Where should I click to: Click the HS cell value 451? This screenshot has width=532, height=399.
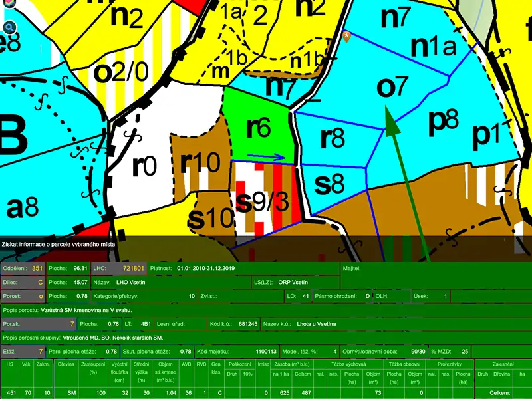click(11, 393)
